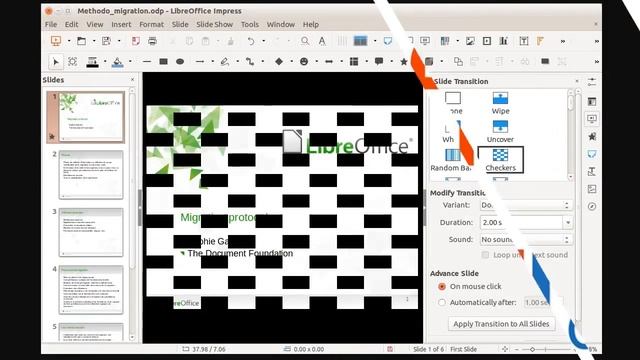Expand the Insert Table dropdown arrow
The height and width of the screenshot is (360, 640).
457,41
